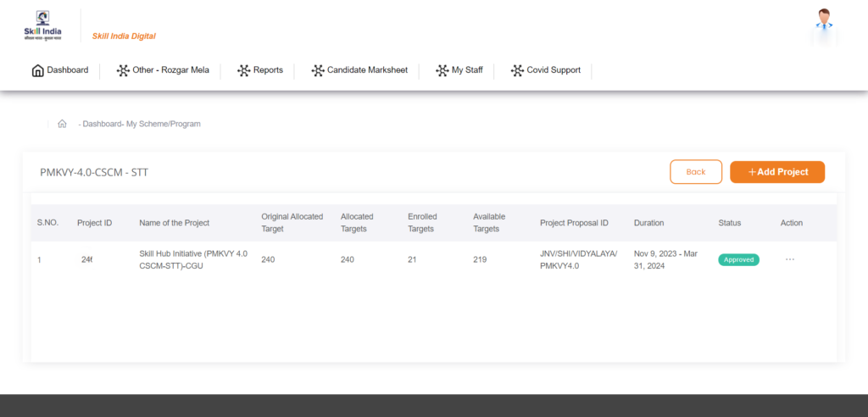Open the three-dots action menu for project row
The width and height of the screenshot is (868, 417).
(790, 259)
